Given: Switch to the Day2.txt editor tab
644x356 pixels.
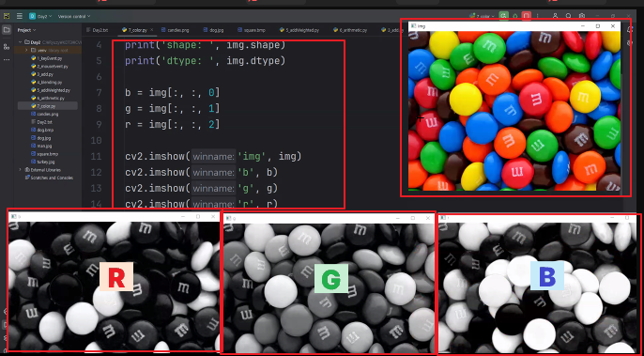Looking at the screenshot, I should click(98, 30).
